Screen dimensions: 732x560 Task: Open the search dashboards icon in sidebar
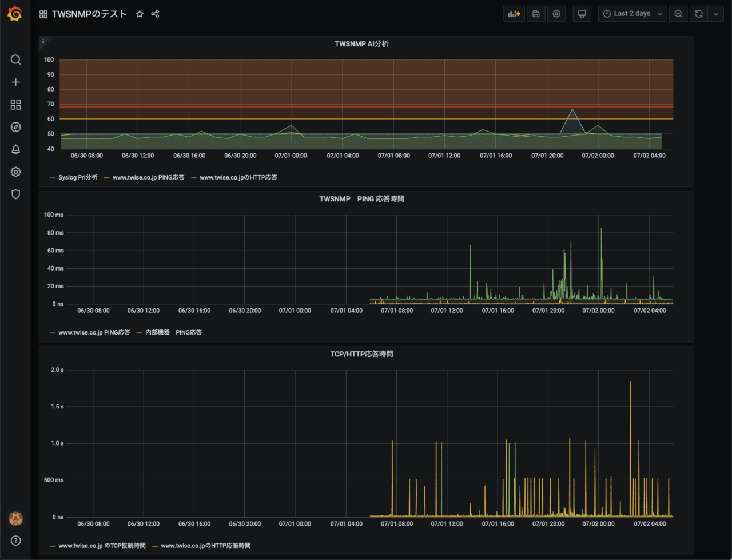point(16,60)
